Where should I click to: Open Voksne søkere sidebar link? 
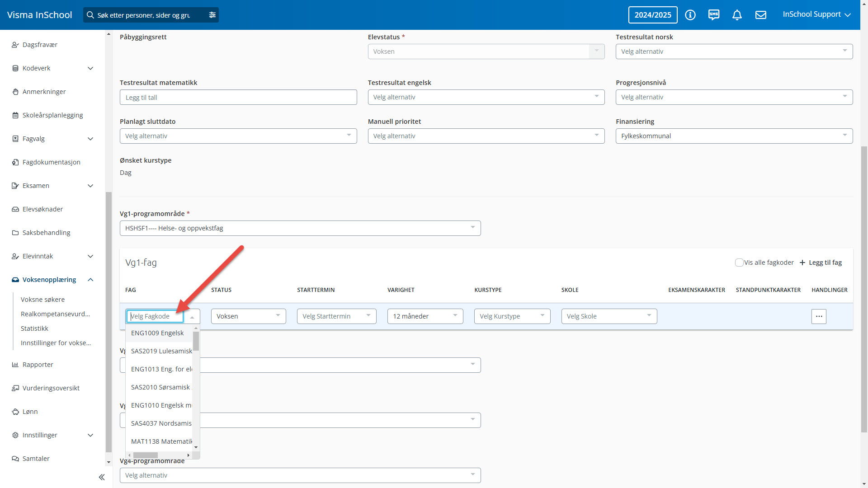coord(42,300)
